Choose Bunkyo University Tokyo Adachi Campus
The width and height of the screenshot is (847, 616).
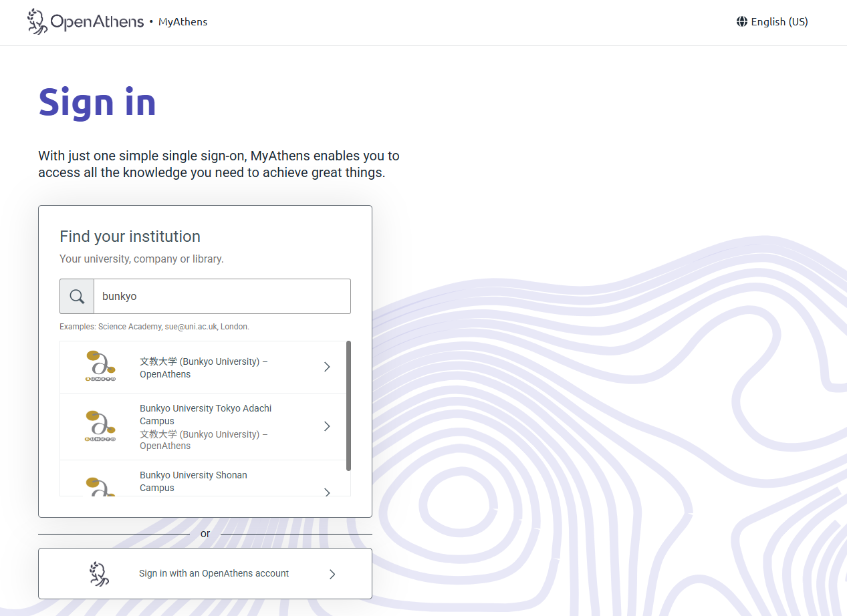pyautogui.click(x=205, y=414)
